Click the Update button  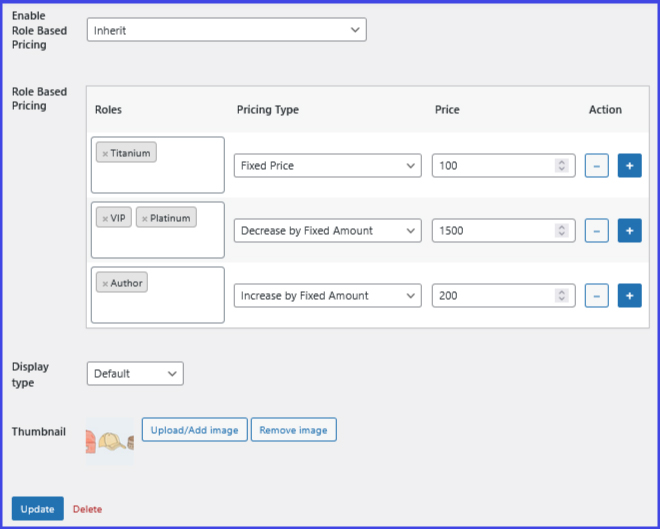[x=38, y=509]
